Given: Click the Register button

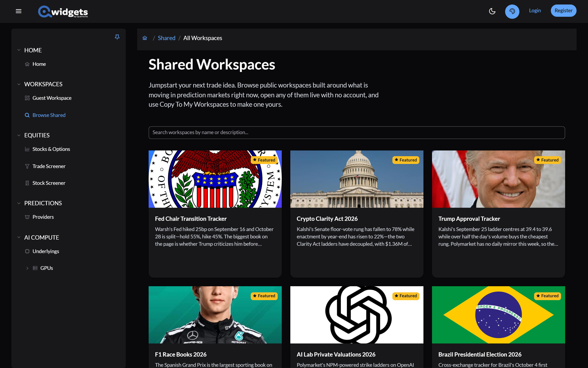Looking at the screenshot, I should [x=563, y=10].
